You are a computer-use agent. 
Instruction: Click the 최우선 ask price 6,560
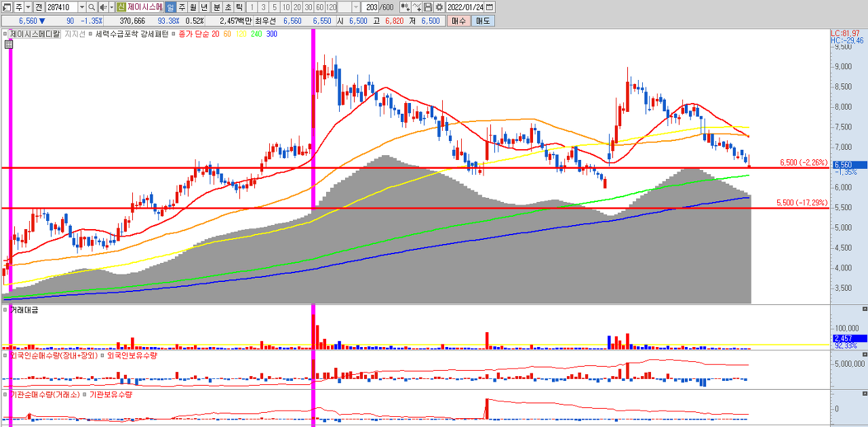click(292, 21)
